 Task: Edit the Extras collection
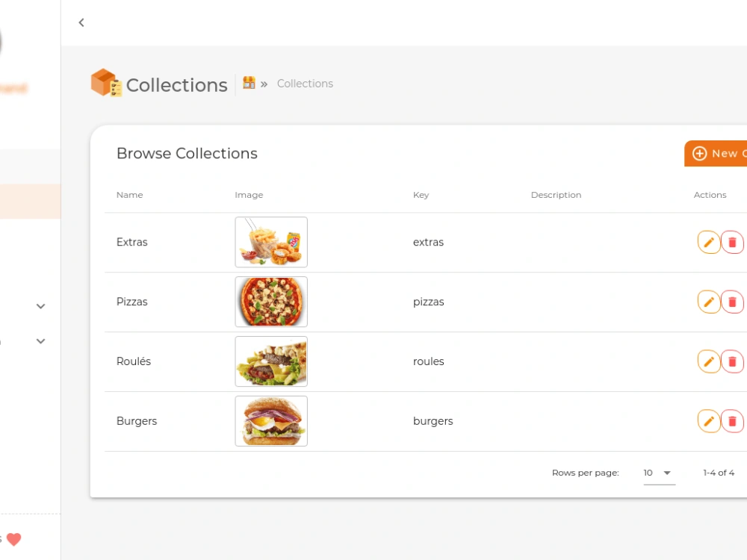pyautogui.click(x=708, y=243)
